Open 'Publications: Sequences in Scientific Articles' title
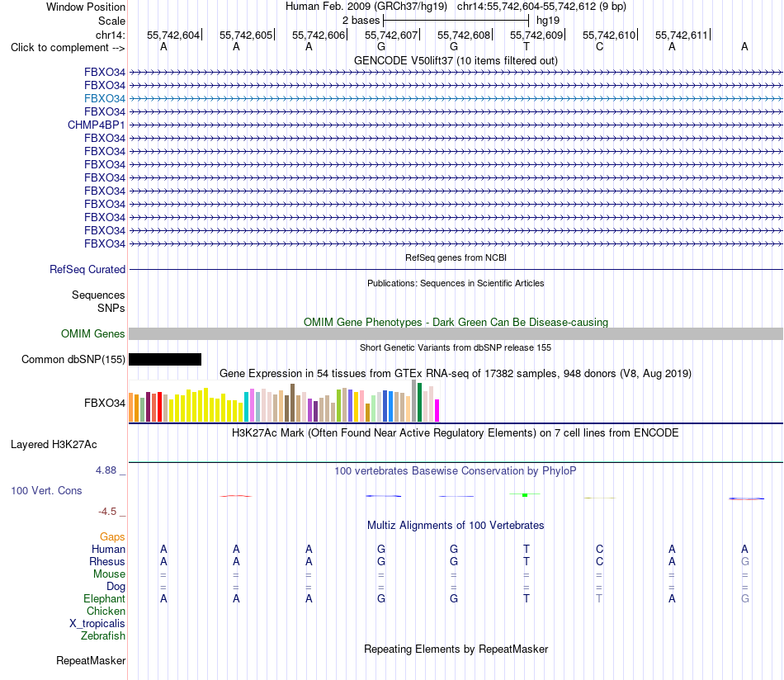Viewport: 784px width, 680px height. [x=456, y=283]
